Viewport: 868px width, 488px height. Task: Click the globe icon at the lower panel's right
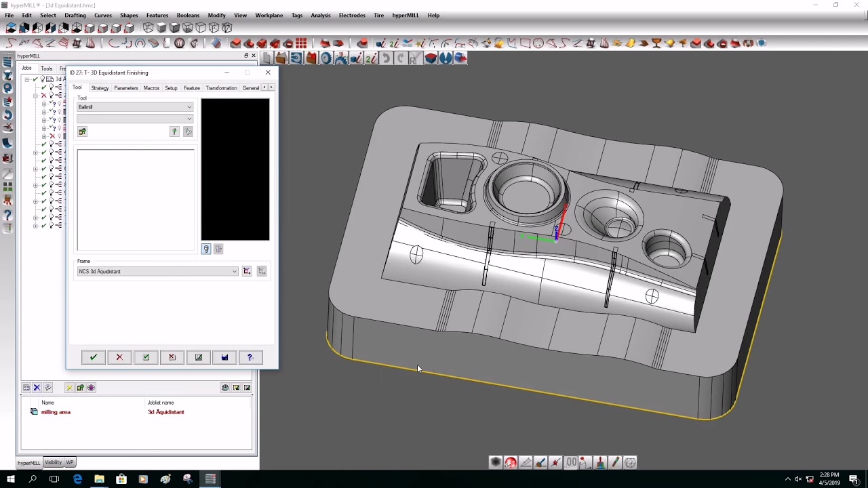[x=225, y=388]
